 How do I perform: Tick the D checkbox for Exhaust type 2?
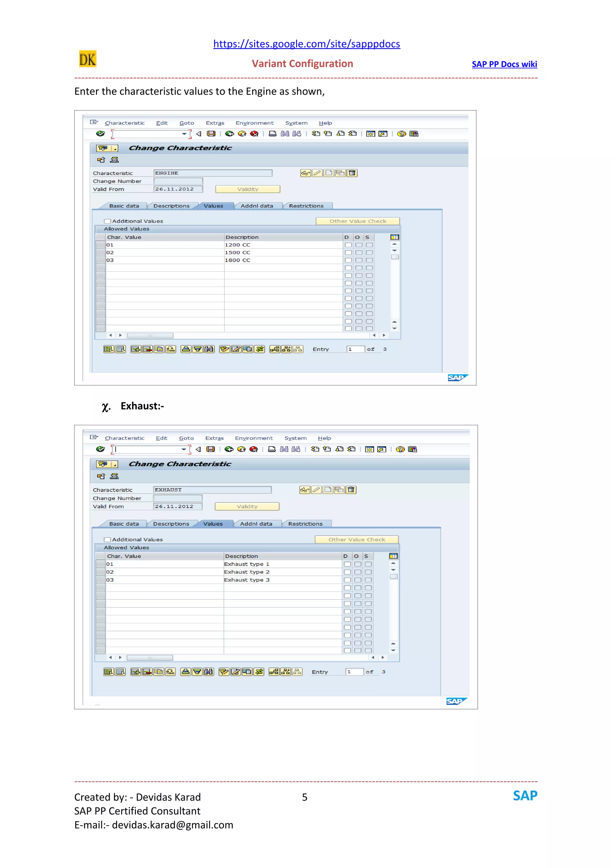347,572
